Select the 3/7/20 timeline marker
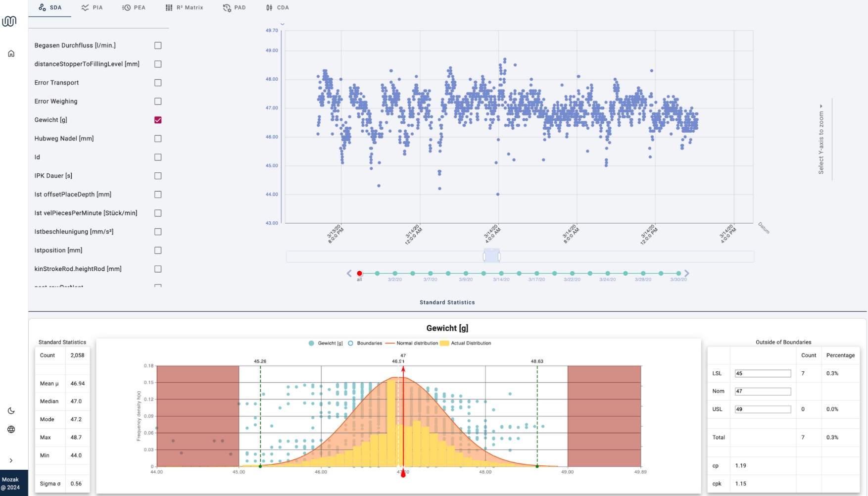868x496 pixels. coord(431,273)
